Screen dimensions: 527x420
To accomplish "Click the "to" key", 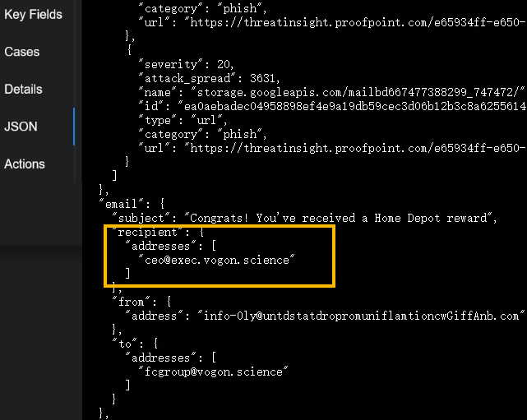I will [x=123, y=344].
